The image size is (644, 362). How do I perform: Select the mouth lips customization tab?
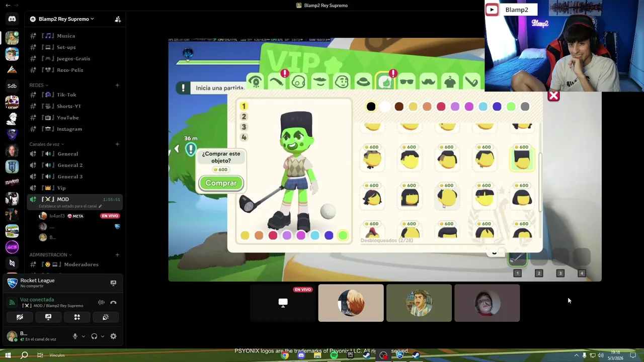click(320, 81)
